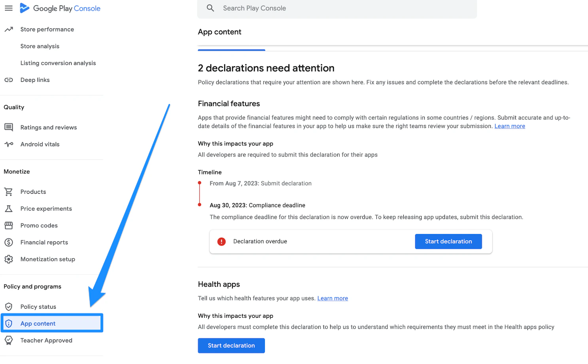The height and width of the screenshot is (364, 588).
Task: Start the Health apps declaration
Action: 231,345
